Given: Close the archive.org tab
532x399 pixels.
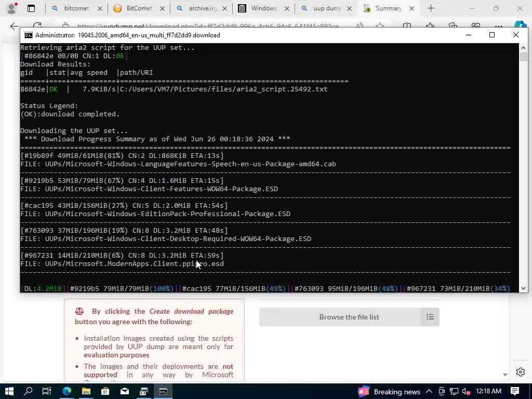Looking at the screenshot, I should [x=224, y=9].
